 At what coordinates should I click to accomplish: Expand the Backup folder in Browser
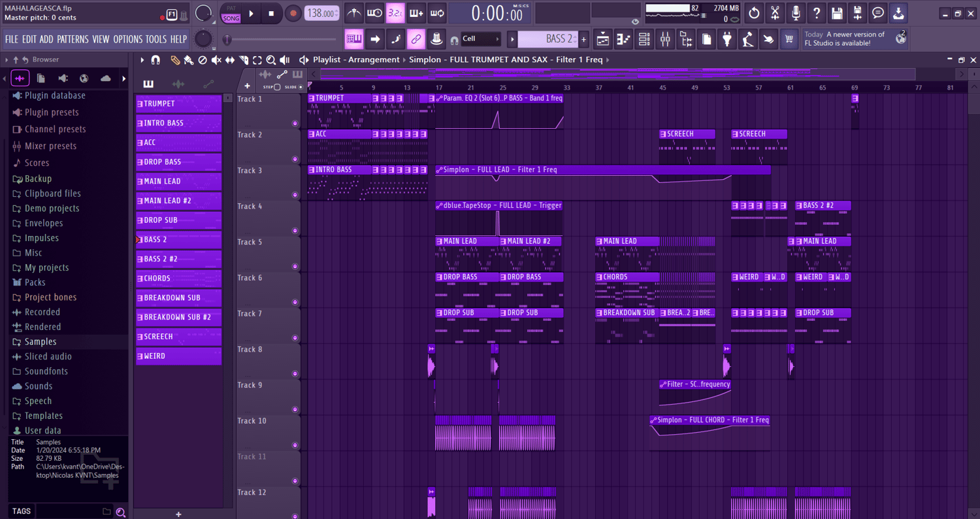pyautogui.click(x=38, y=178)
